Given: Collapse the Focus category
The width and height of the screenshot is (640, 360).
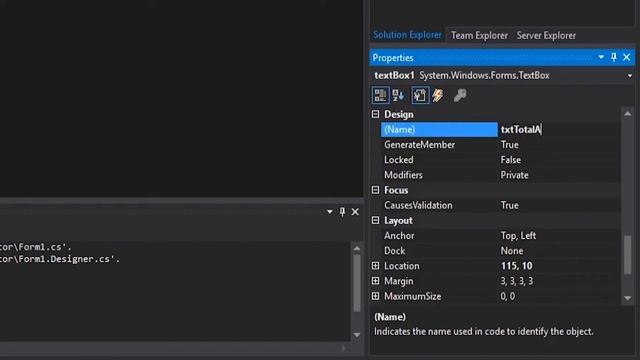Looking at the screenshot, I should coord(376,190).
